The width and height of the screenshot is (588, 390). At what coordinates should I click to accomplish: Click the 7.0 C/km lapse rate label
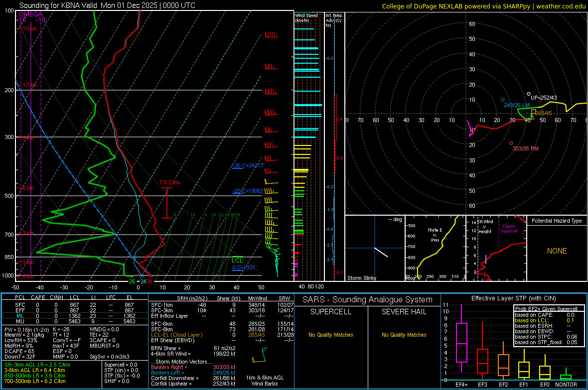pos(169,182)
